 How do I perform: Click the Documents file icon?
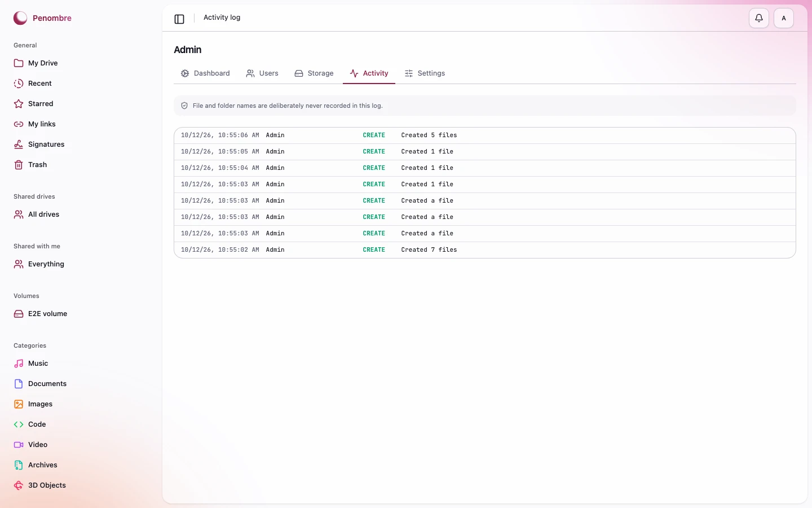(19, 384)
